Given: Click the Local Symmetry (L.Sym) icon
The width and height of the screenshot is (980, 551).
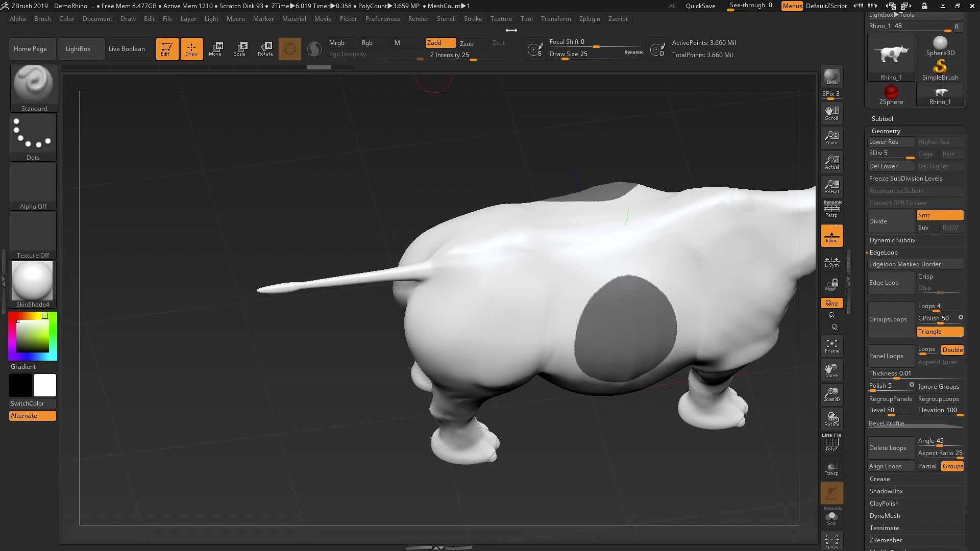Looking at the screenshot, I should pos(831,262).
